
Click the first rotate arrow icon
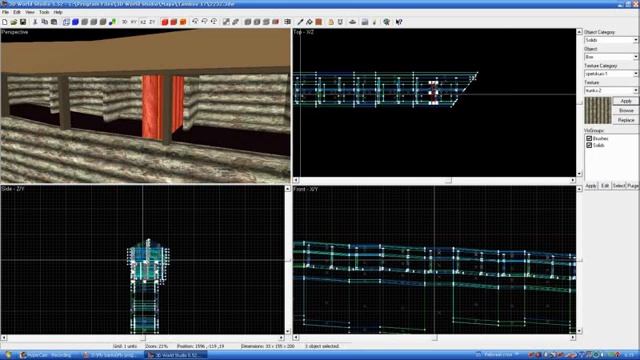click(195, 22)
